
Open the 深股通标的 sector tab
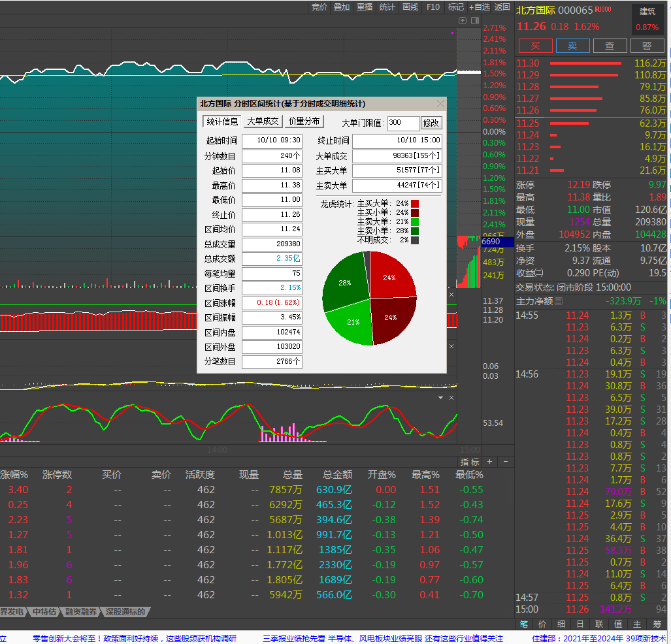125,611
